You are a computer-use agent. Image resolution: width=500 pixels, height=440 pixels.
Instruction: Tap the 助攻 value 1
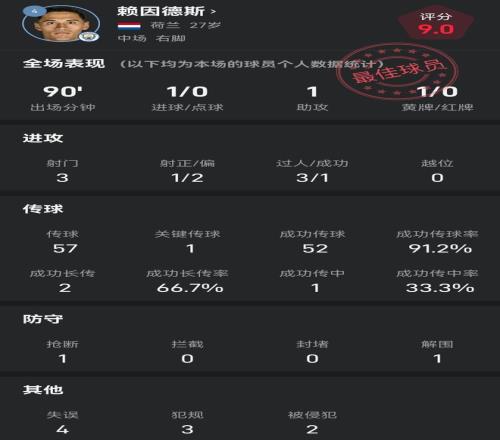tap(312, 92)
